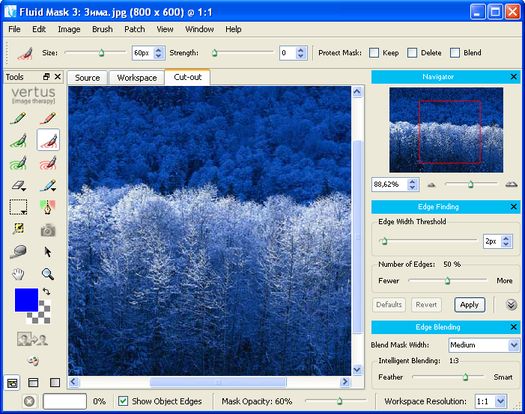
Task: Click the camera snapshot tool icon
Action: (x=48, y=230)
